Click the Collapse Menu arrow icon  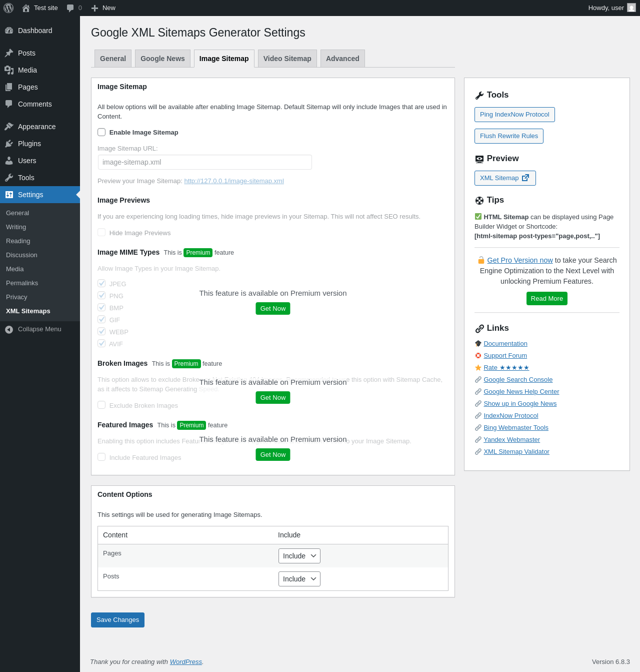point(9,329)
